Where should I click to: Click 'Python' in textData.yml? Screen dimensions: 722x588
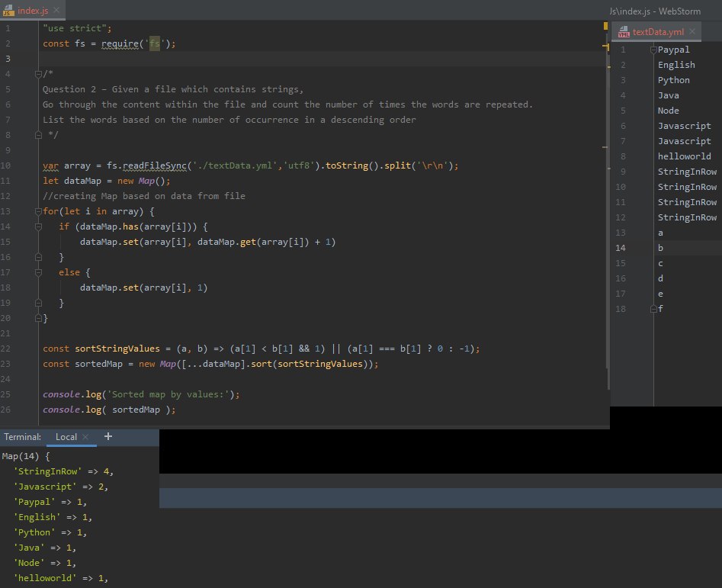(673, 80)
